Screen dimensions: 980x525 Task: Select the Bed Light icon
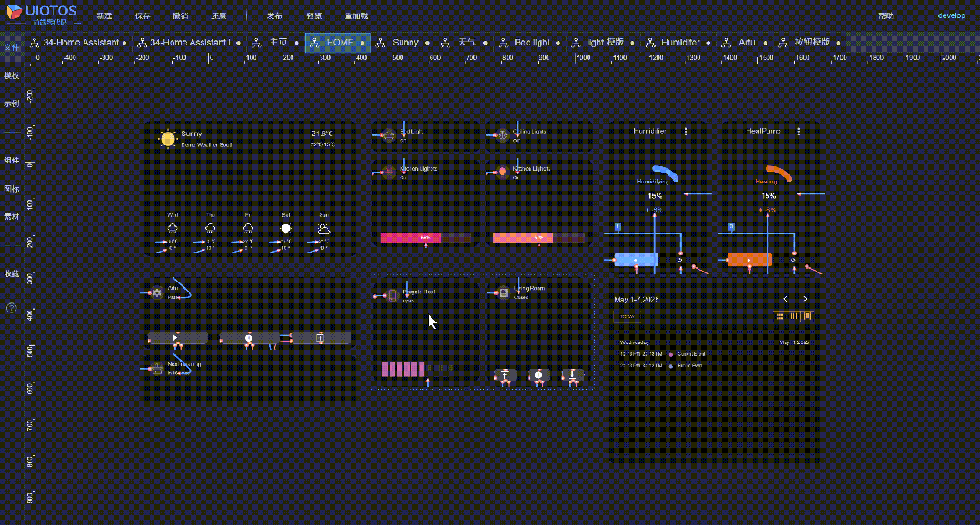coord(389,134)
